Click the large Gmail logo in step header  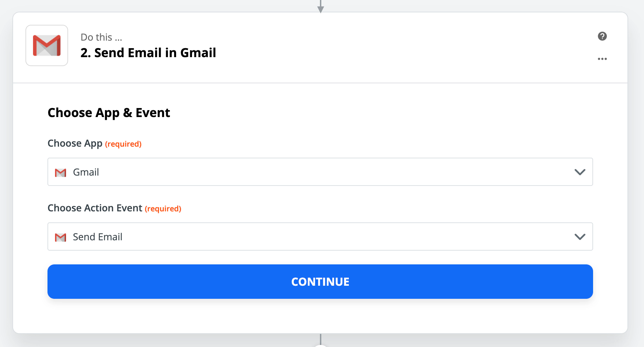pyautogui.click(x=47, y=45)
